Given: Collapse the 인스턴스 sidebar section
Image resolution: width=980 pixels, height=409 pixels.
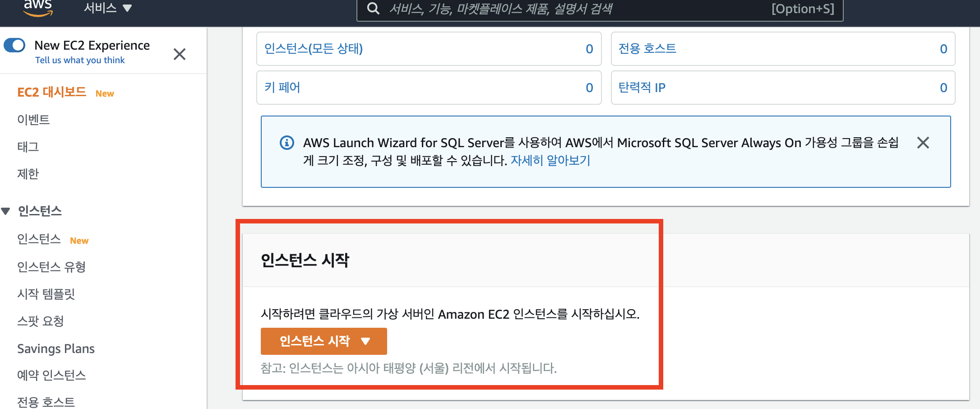Looking at the screenshot, I should (6, 211).
